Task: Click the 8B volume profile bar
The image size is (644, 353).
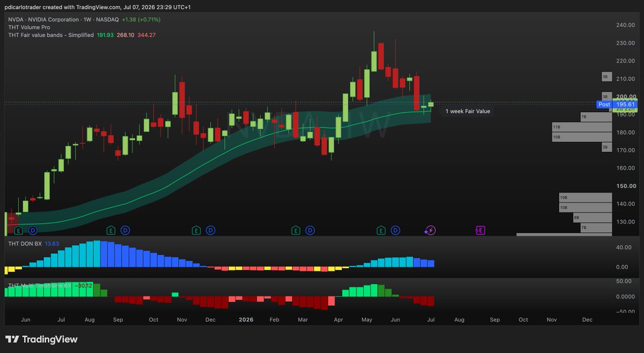Action: pos(592,218)
